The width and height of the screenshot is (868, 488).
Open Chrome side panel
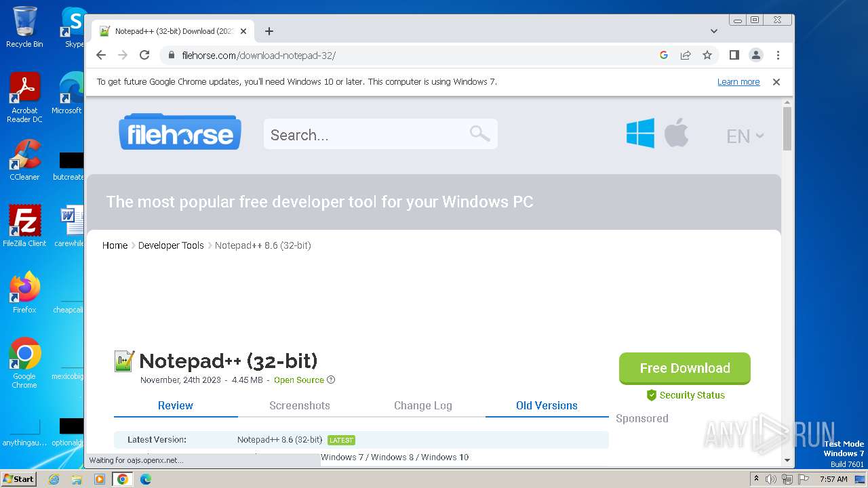point(734,55)
